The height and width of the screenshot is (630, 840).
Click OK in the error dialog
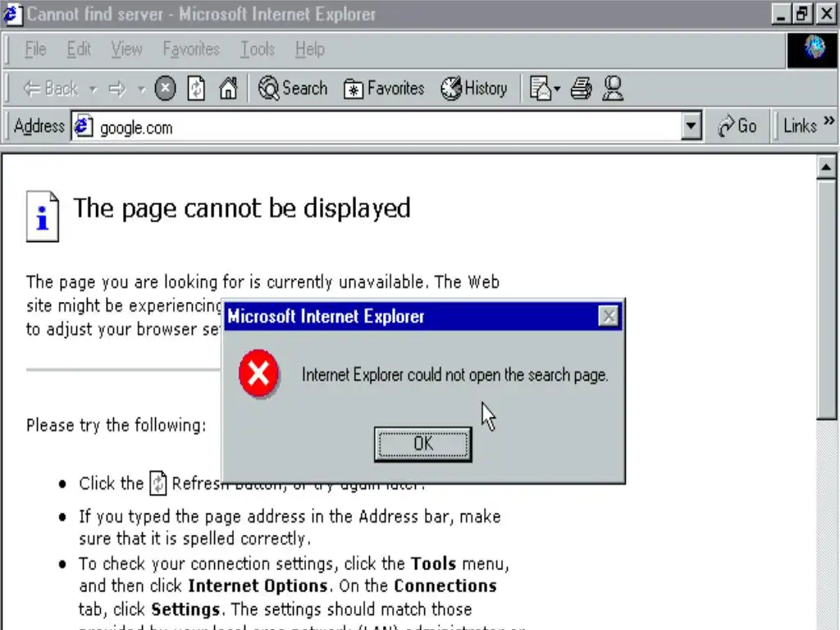[x=422, y=444]
